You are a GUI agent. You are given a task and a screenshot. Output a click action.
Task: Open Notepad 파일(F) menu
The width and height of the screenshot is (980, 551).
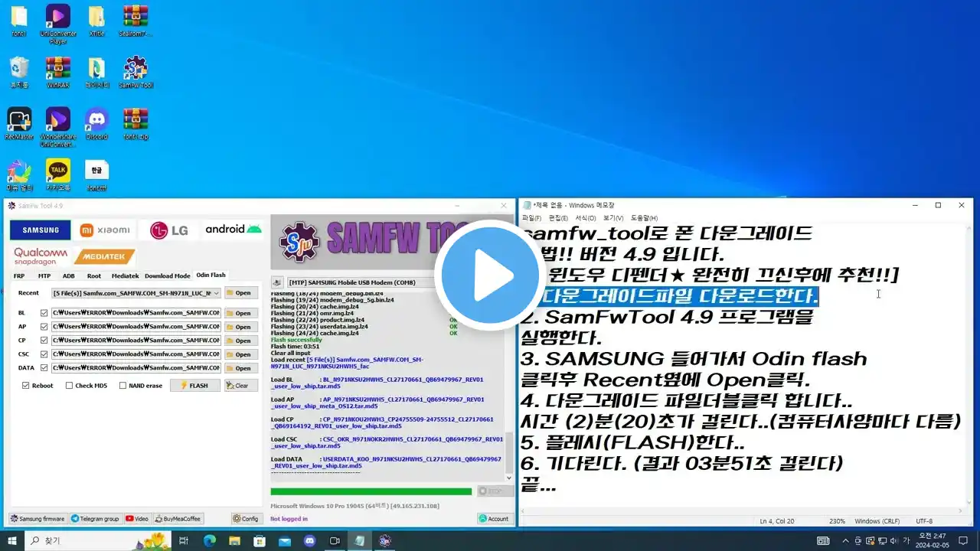(531, 218)
